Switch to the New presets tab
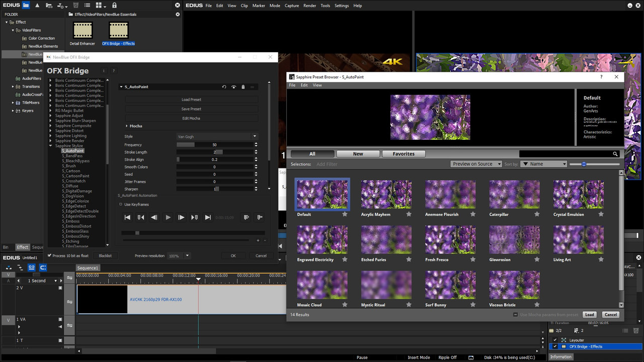 (358, 154)
